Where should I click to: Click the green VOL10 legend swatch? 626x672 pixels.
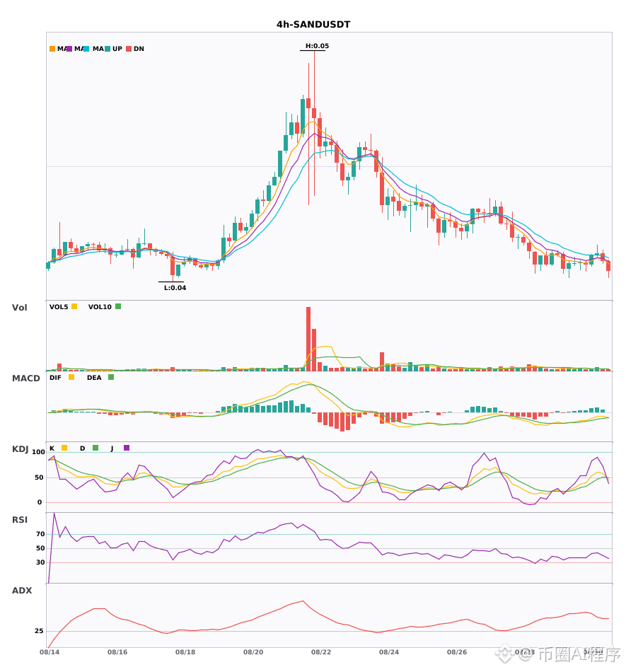point(118,306)
